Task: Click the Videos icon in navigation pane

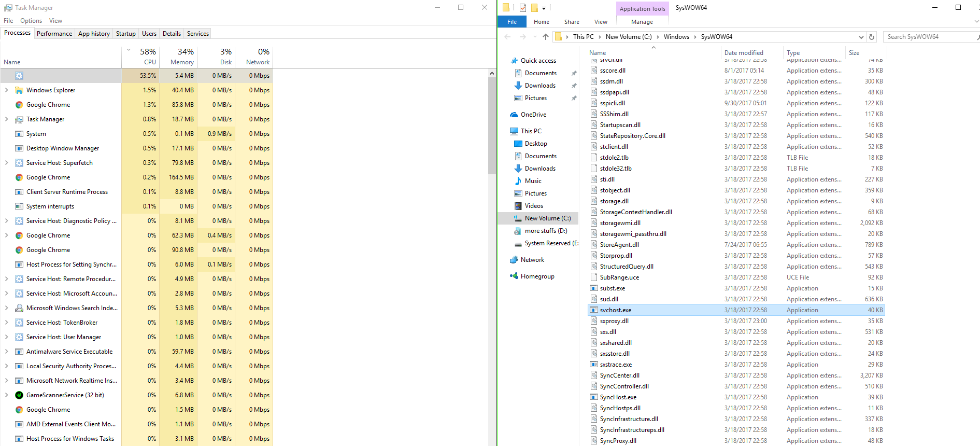Action: [518, 206]
